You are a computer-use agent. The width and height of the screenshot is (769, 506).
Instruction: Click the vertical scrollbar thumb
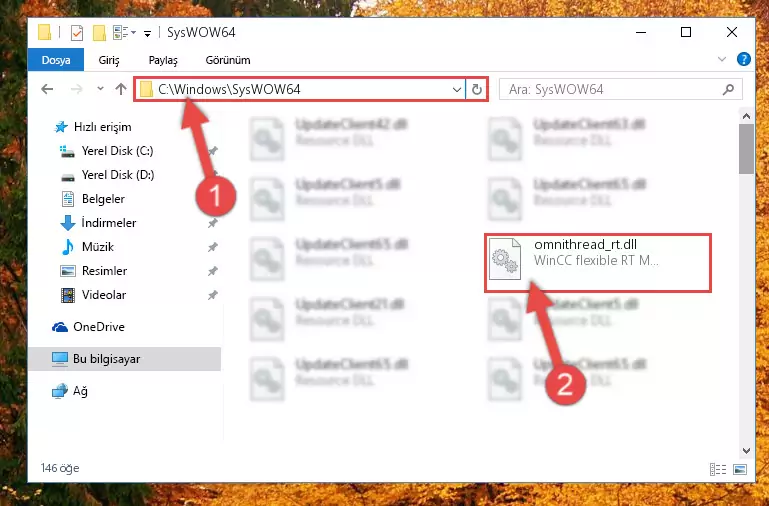click(x=746, y=149)
